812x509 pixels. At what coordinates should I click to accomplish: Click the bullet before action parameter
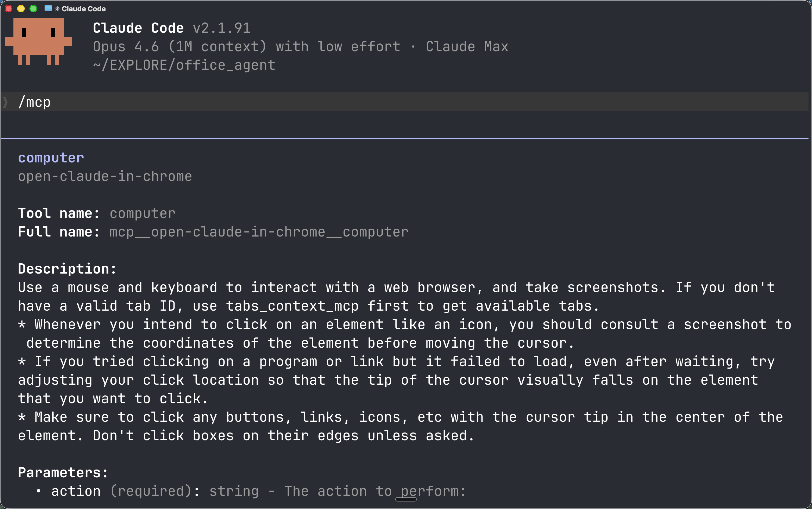[x=39, y=491]
